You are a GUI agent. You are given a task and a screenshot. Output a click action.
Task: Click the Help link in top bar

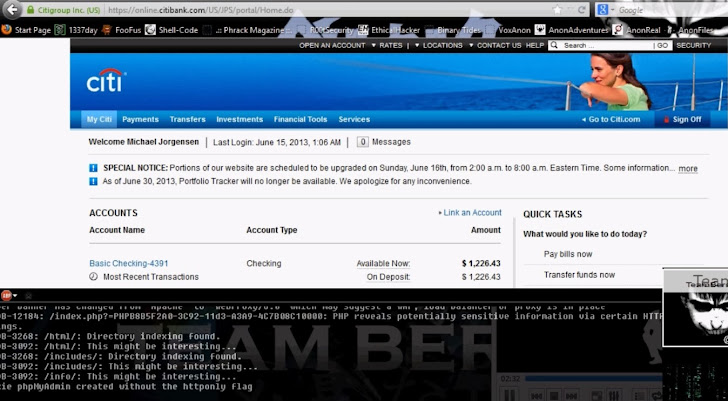[535, 45]
